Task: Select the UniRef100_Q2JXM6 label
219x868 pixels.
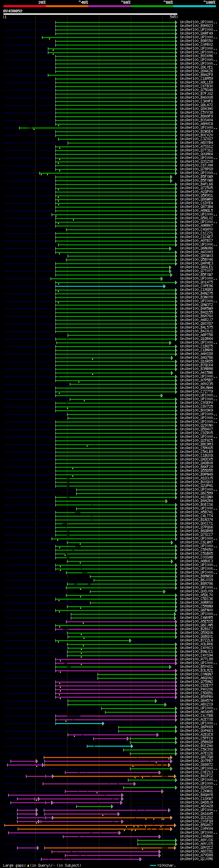Action: click(196, 859)
